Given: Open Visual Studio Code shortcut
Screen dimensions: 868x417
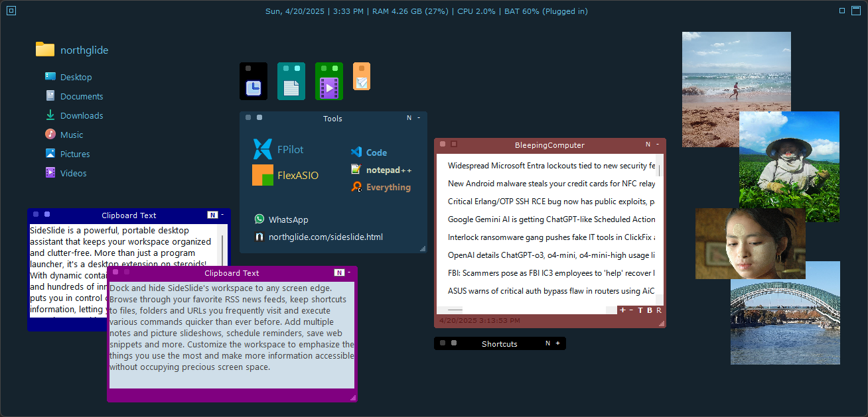Looking at the screenshot, I should 369,152.
